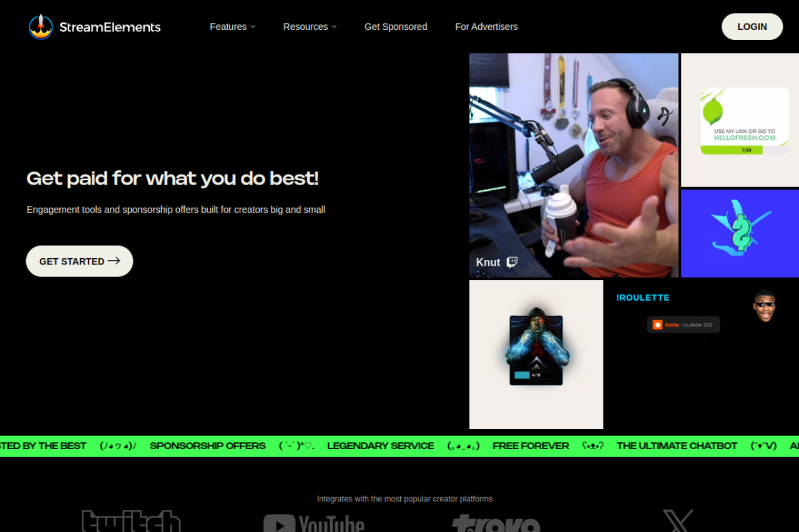Image resolution: width=799 pixels, height=532 pixels.
Task: Click the arrow in Get Started button
Action: point(114,261)
